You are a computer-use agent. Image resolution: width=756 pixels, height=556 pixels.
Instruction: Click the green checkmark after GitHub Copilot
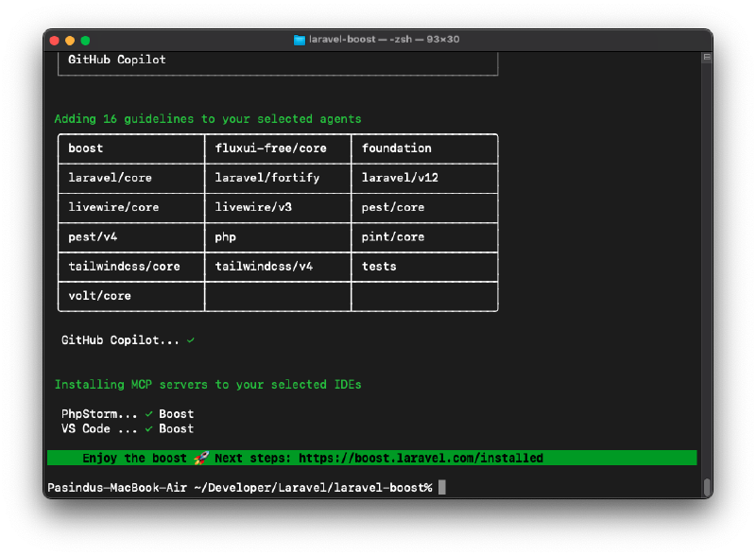pyautogui.click(x=191, y=339)
